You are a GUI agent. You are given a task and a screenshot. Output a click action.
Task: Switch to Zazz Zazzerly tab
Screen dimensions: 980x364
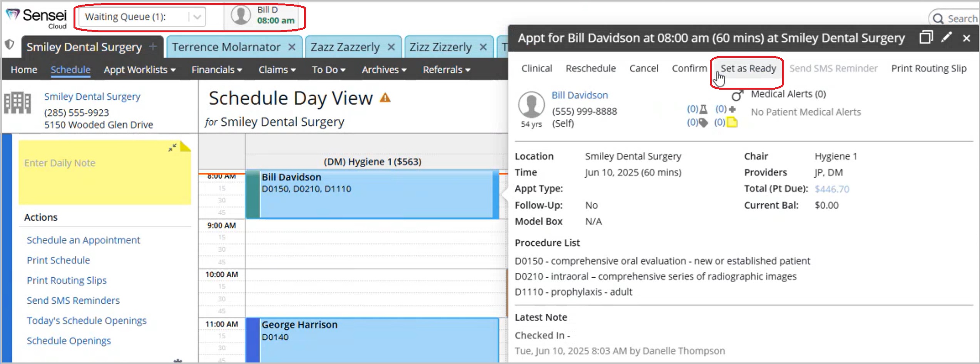tap(345, 47)
